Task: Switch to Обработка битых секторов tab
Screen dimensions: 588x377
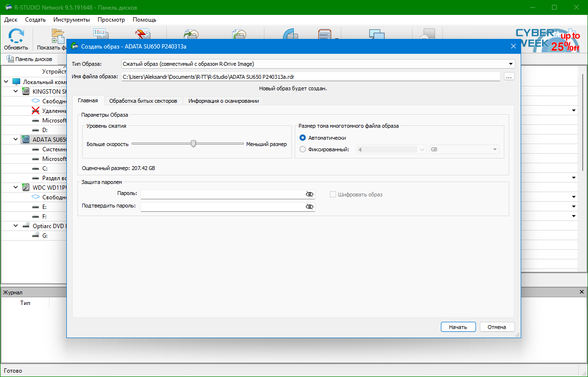Action: tap(143, 101)
